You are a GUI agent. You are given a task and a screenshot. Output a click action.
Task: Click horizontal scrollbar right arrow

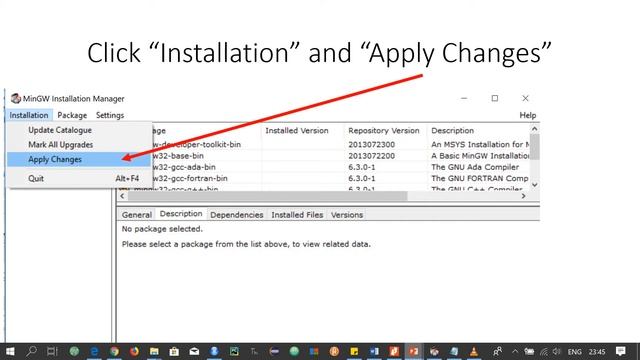524,196
